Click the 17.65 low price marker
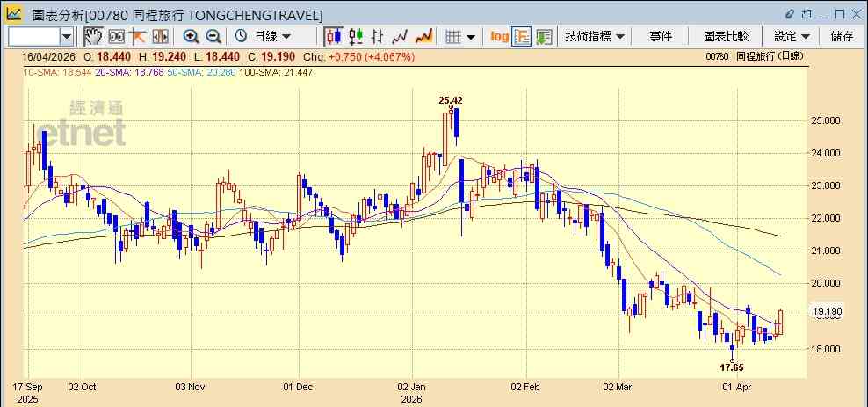 (x=731, y=367)
